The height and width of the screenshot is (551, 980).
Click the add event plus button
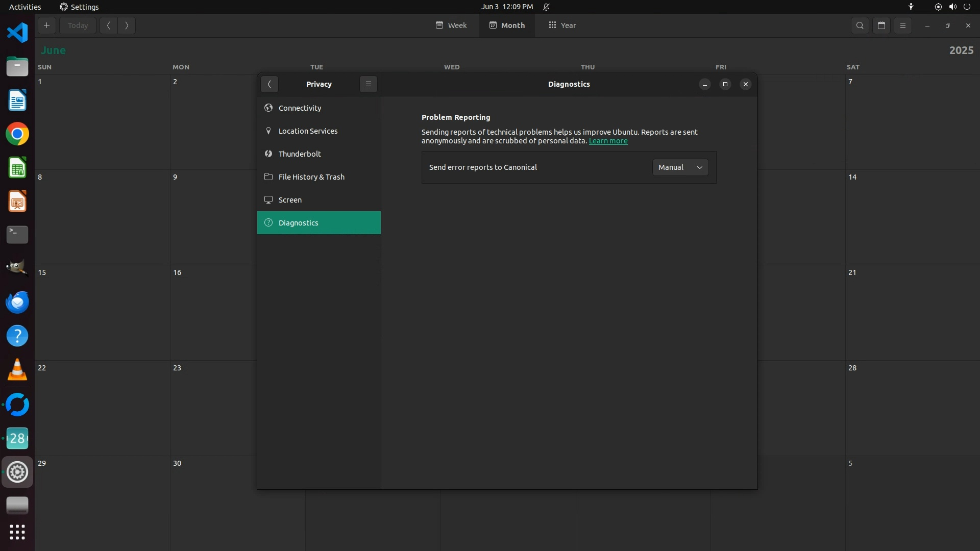point(46,26)
